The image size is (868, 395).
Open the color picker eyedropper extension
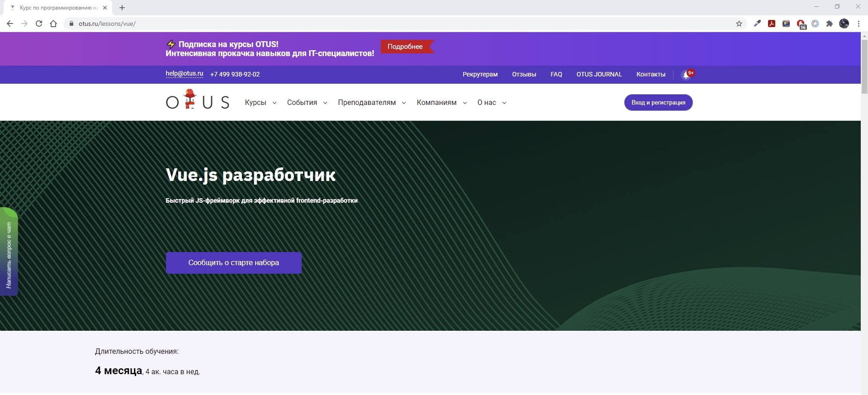[757, 24]
